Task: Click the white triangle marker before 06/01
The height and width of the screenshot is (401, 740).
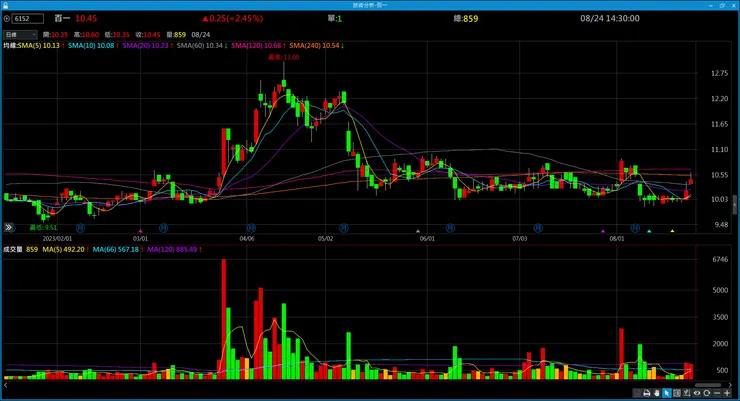Action: coord(418,231)
